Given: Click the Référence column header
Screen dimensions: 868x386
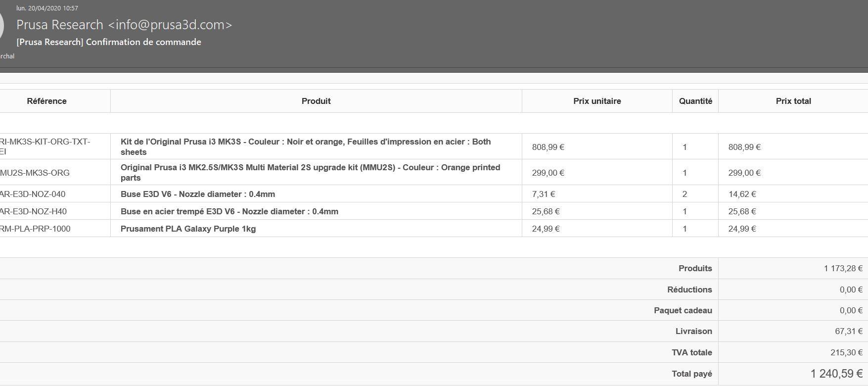Looking at the screenshot, I should click(x=46, y=101).
